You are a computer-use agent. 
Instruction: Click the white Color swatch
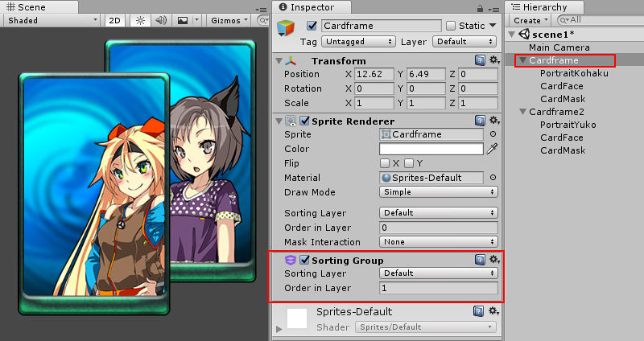[x=431, y=149]
